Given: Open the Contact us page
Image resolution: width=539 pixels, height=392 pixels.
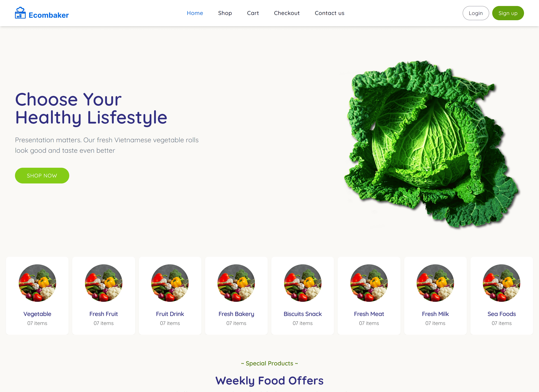Looking at the screenshot, I should [x=330, y=13].
